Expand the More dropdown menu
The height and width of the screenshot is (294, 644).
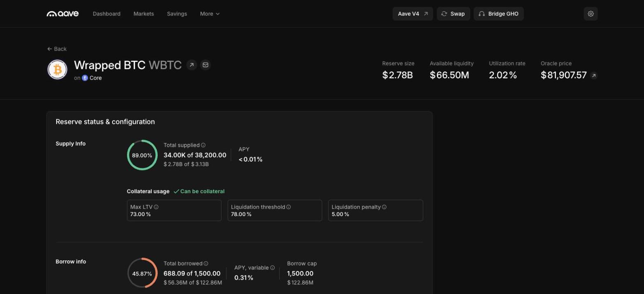210,14
